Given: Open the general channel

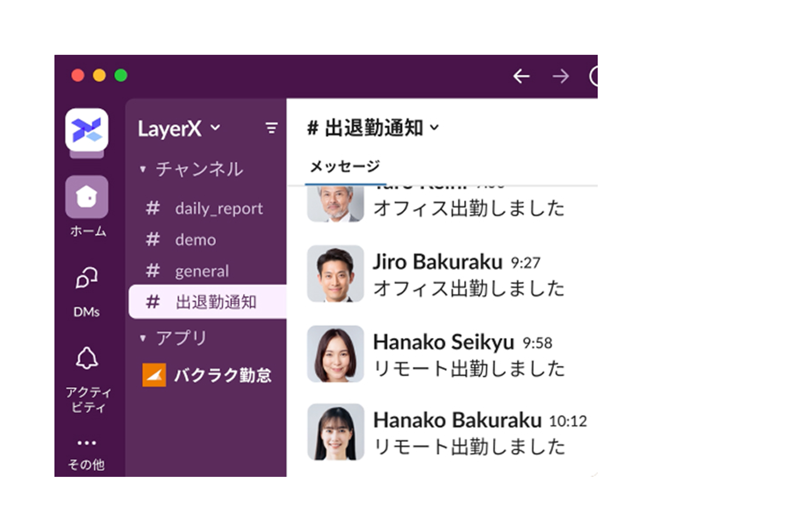Looking at the screenshot, I should (202, 271).
